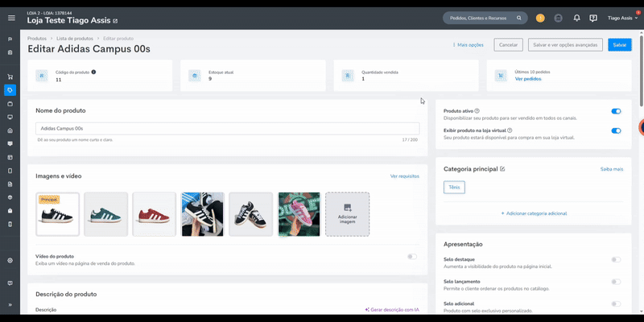Viewport: 644px width, 322px height.
Task: Click the house icon in left sidebar
Action: click(10, 130)
